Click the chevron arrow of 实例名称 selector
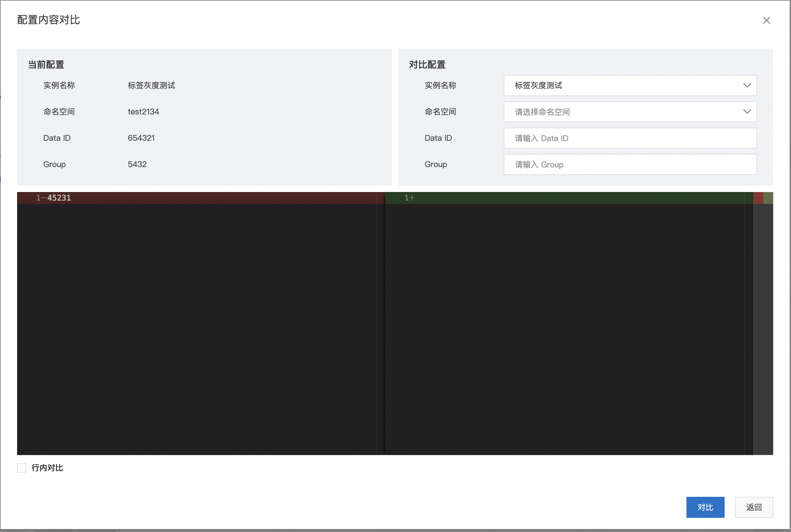The width and height of the screenshot is (791, 532). point(747,85)
